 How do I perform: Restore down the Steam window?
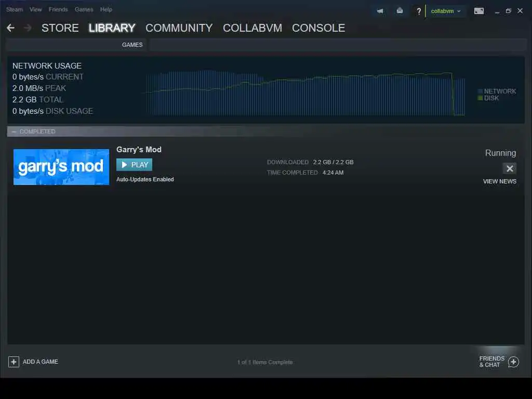point(508,11)
